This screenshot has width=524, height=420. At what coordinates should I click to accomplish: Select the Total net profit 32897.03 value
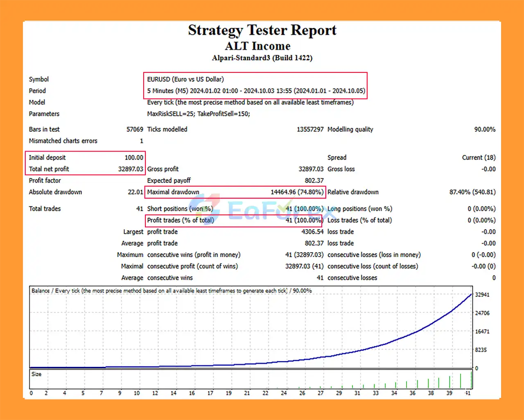[x=131, y=169]
